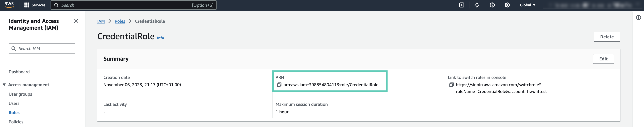
Task: Open the Services grid menu
Action: 35,5
